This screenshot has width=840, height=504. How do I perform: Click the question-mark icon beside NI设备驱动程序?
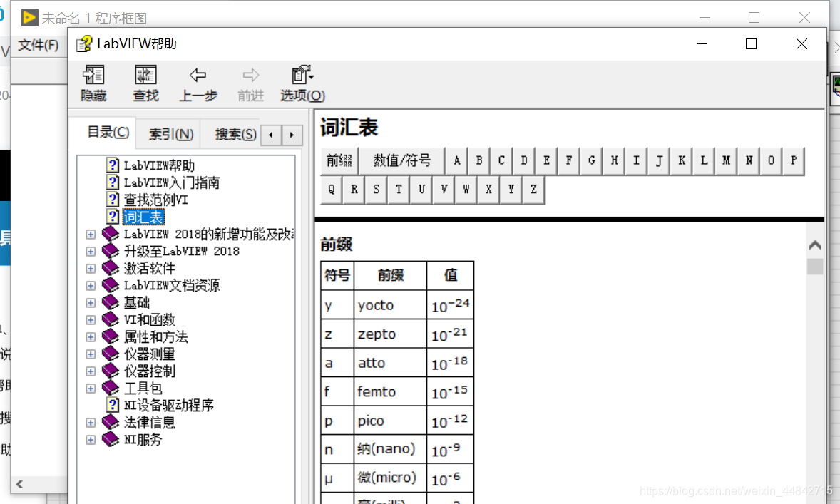click(x=113, y=405)
